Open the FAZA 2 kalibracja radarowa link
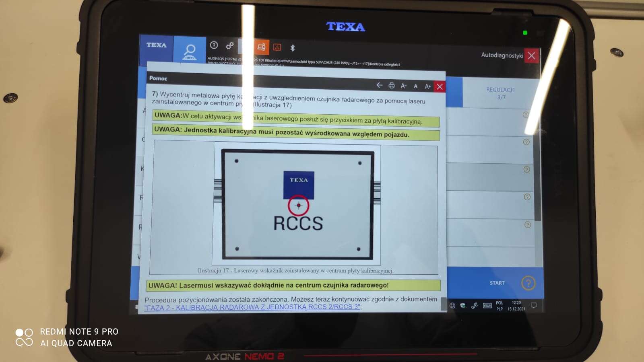 [252, 307]
